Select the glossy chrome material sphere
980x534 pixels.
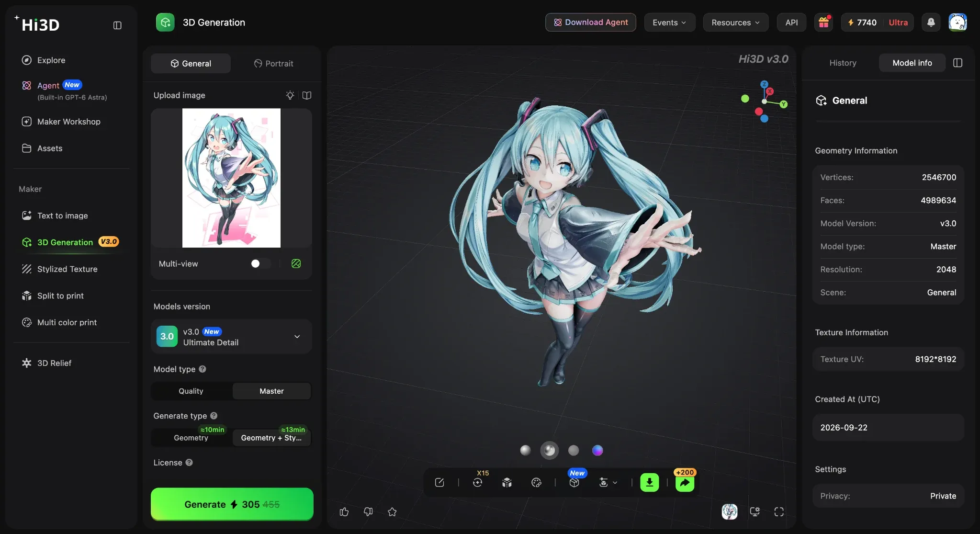tap(550, 450)
